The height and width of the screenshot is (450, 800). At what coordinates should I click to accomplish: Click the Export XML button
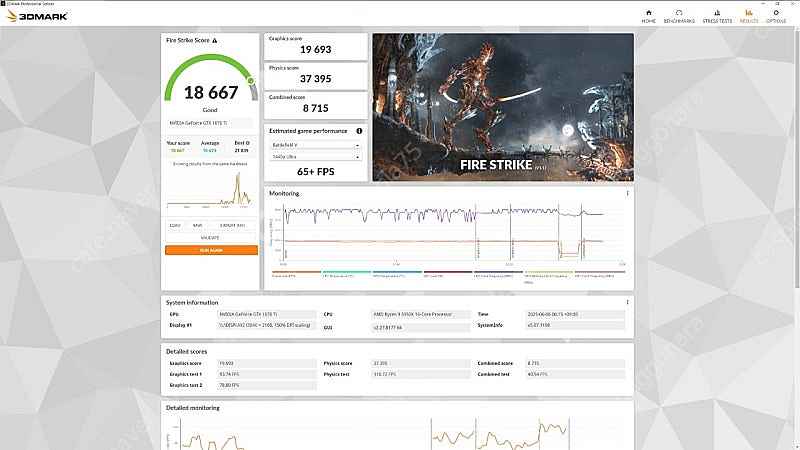click(233, 226)
